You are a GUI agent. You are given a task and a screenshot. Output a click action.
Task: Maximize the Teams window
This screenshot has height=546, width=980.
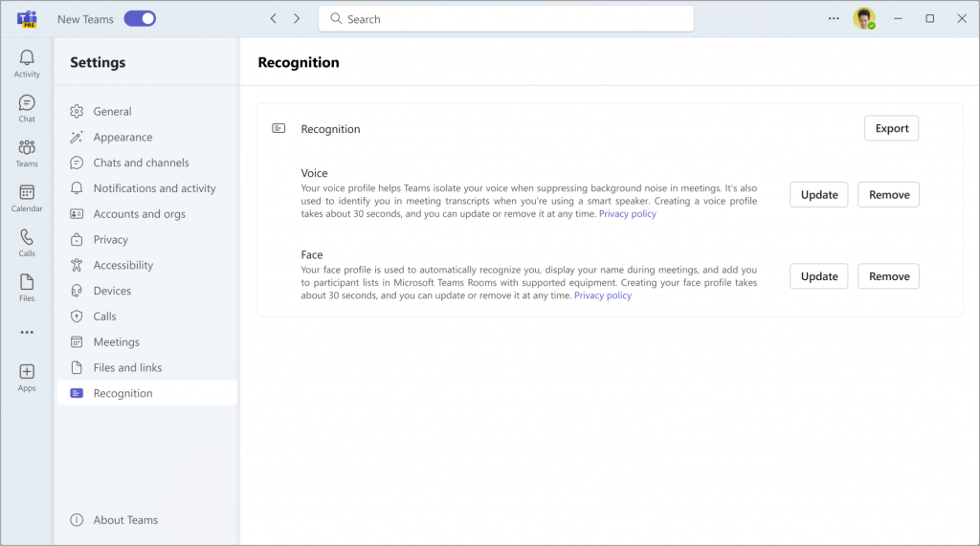click(930, 19)
